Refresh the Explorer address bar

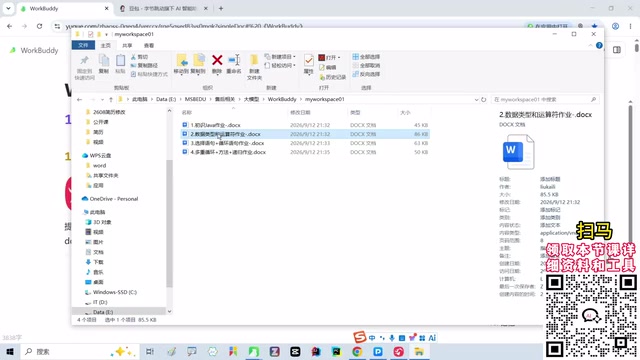[x=484, y=100]
